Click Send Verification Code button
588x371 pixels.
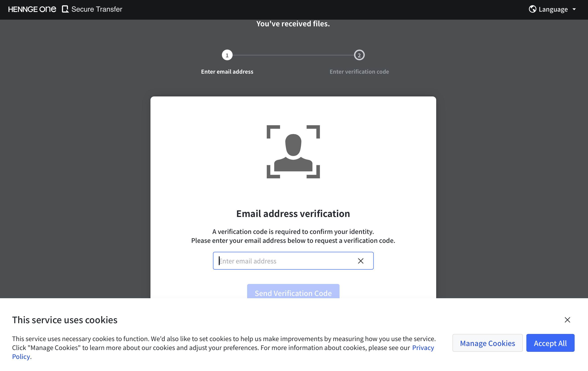coord(293,292)
